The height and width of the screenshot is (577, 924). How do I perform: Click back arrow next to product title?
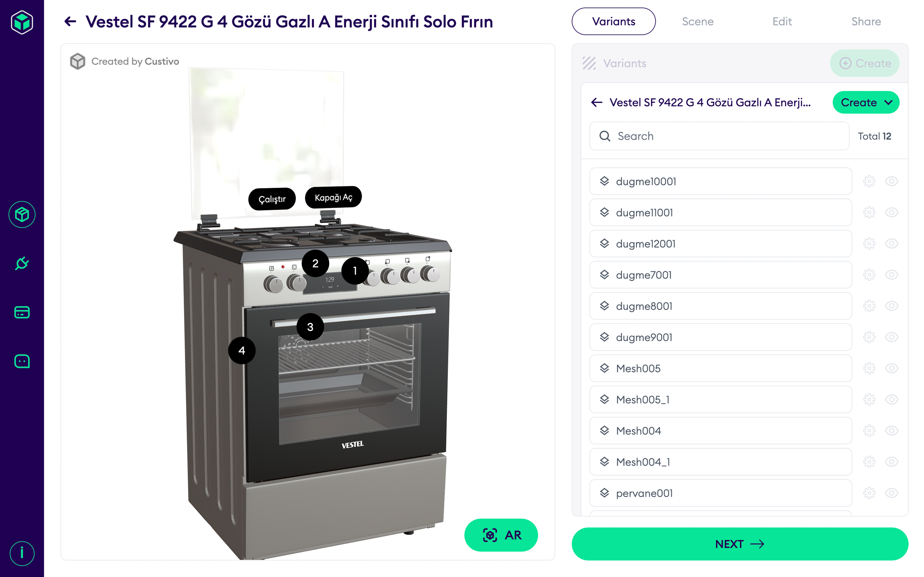70,21
